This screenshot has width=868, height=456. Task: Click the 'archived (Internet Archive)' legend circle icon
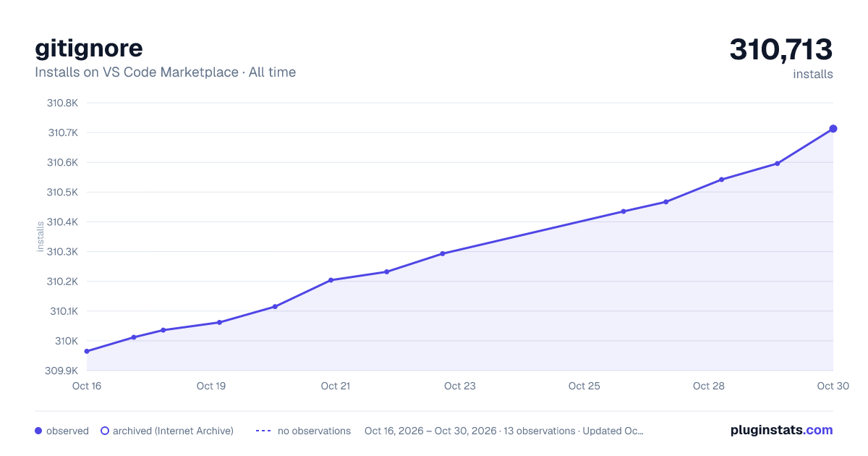click(x=105, y=431)
